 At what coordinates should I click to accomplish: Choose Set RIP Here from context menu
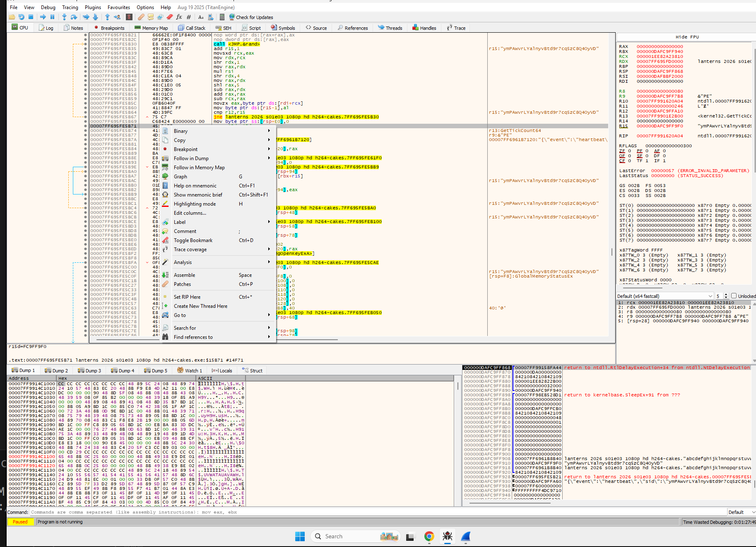click(x=218, y=297)
